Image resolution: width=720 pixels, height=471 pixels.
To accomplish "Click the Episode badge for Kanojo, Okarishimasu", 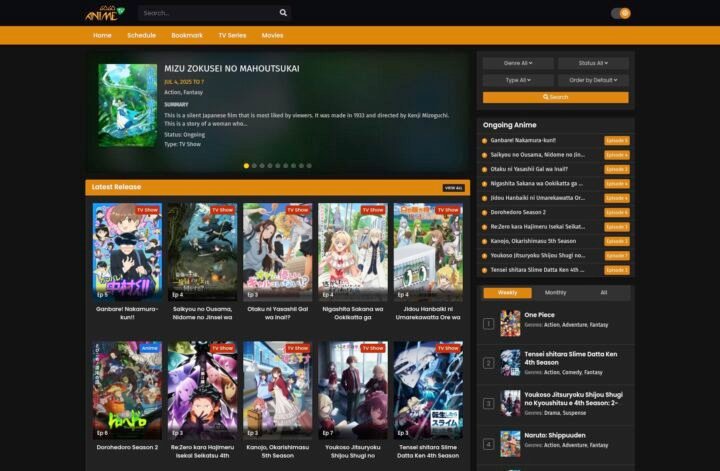I will [616, 241].
